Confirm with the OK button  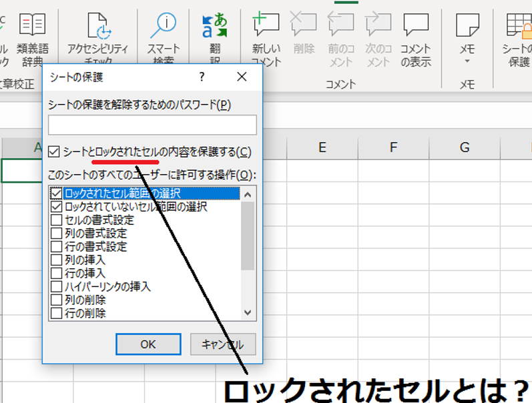tap(148, 344)
